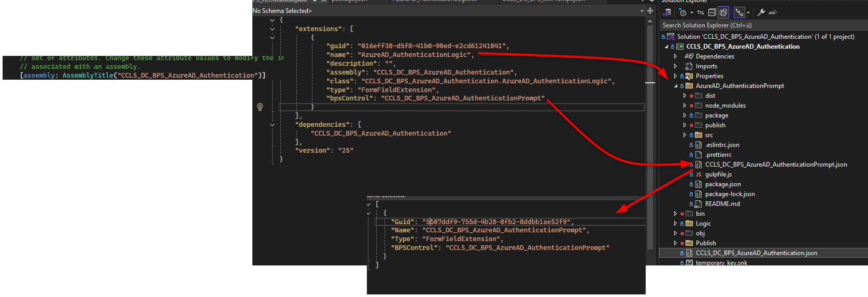Expand the Dependencies tree node
The width and height of the screenshot is (868, 297).
point(675,56)
